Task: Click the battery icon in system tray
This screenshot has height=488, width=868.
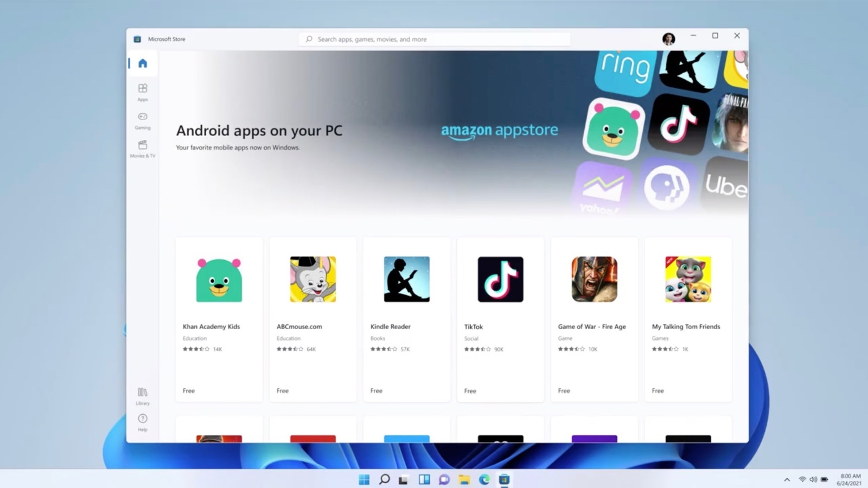Action: (x=825, y=479)
